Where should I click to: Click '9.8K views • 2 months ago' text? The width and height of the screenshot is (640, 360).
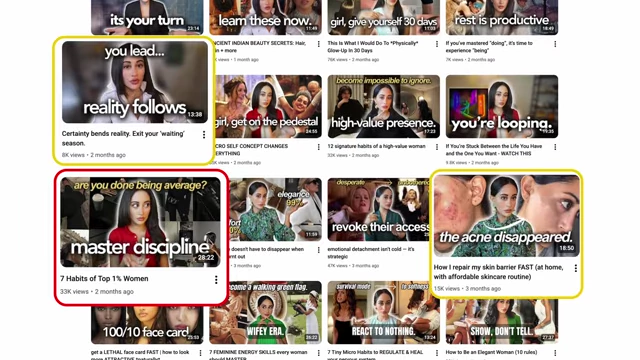[472, 162]
